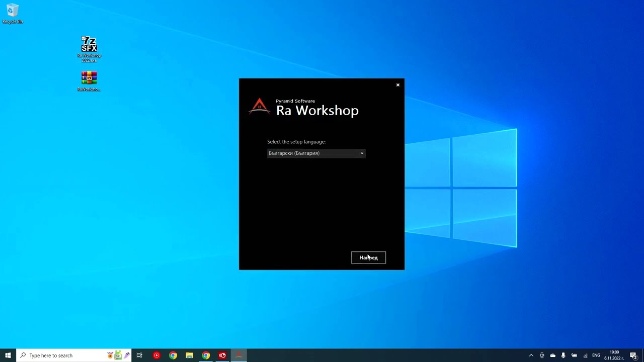
Task: Launch YouTube Music from the taskbar
Action: 156,355
